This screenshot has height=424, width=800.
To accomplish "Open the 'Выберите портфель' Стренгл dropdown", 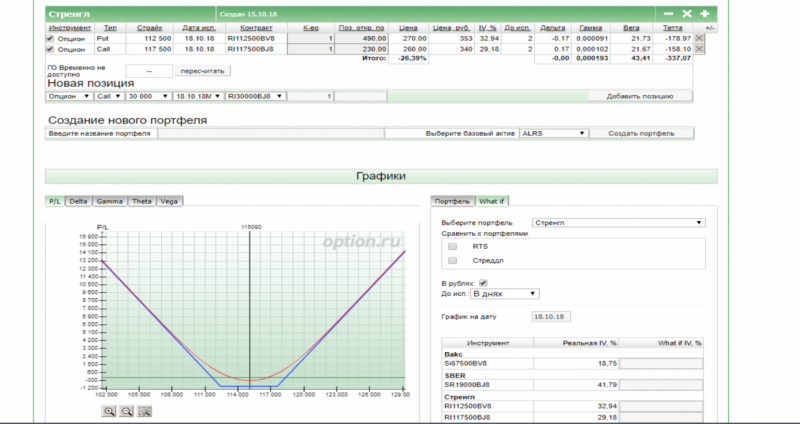I will [x=617, y=222].
